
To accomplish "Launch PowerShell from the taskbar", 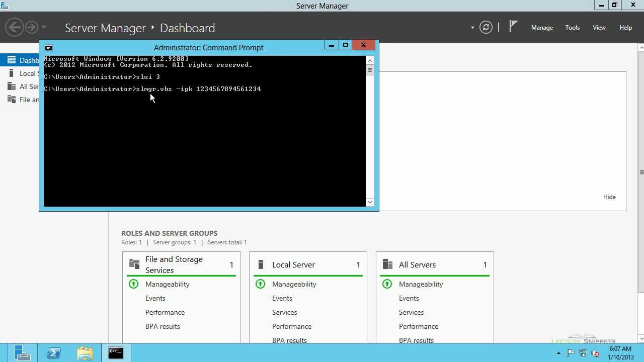I will pyautogui.click(x=54, y=353).
